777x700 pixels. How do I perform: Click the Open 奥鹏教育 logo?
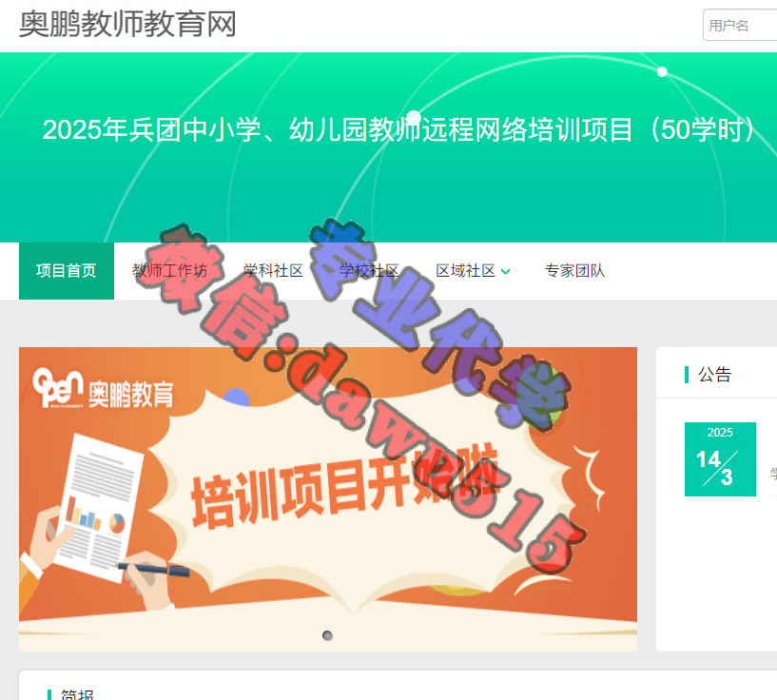pyautogui.click(x=103, y=389)
